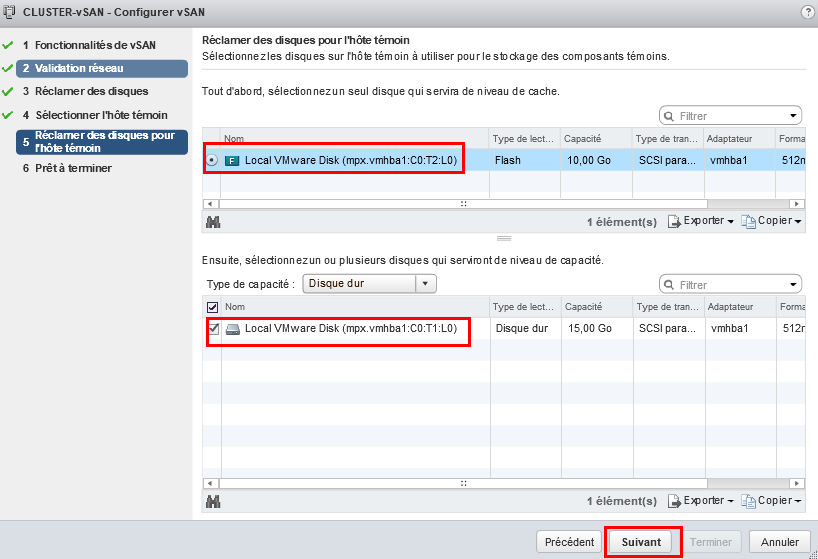The image size is (818, 559).
Task: Click the upper Filtrer input field
Action: (730, 116)
